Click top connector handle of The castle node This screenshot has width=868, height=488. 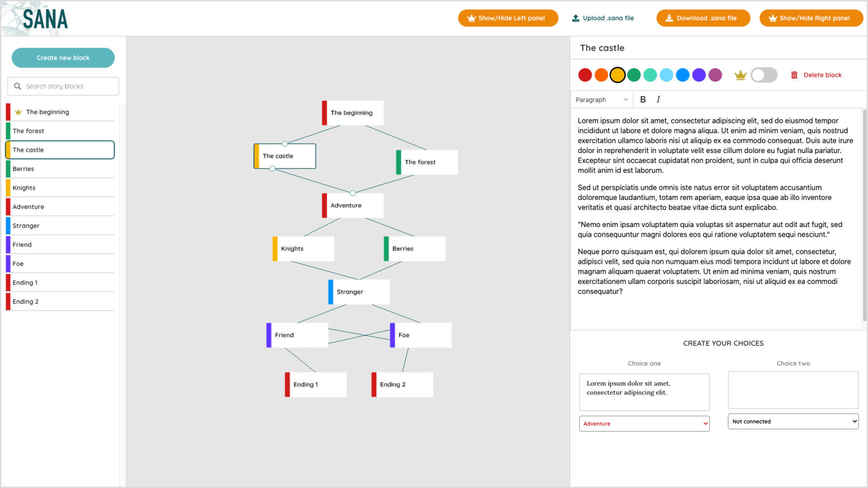click(x=285, y=143)
